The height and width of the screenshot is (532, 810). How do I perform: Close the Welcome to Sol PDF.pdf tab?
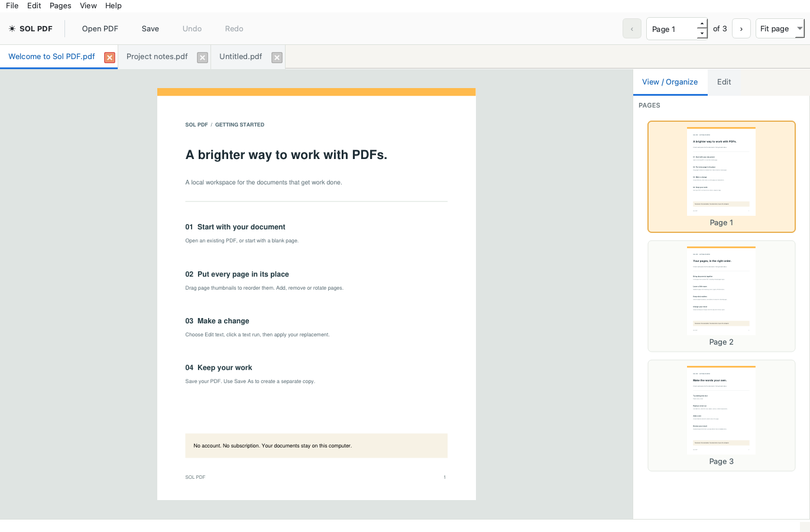[x=109, y=57]
